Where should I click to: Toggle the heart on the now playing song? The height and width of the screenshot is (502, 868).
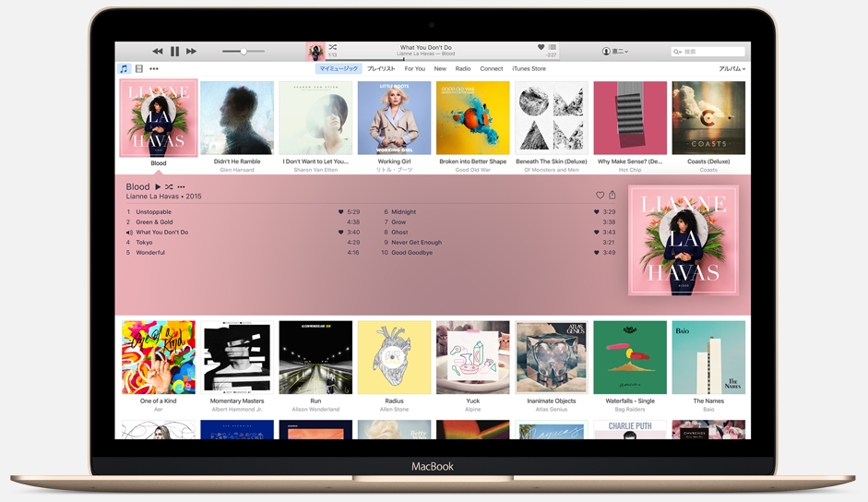coord(541,47)
